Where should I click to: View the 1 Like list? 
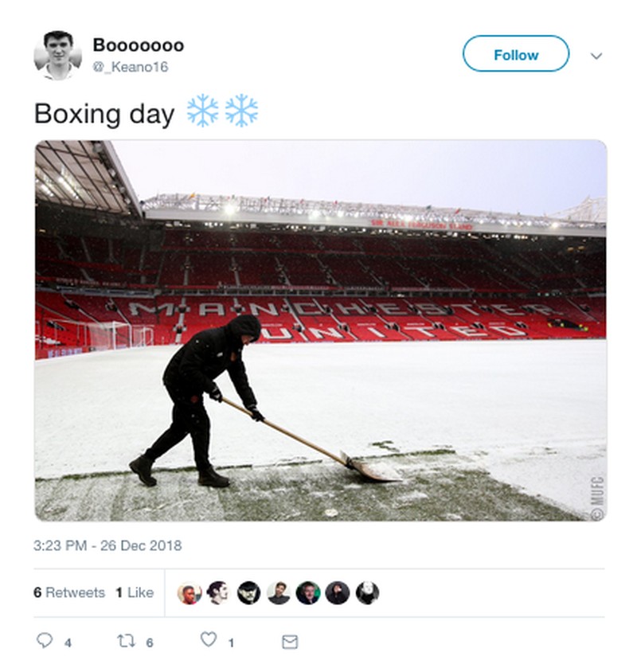[135, 592]
